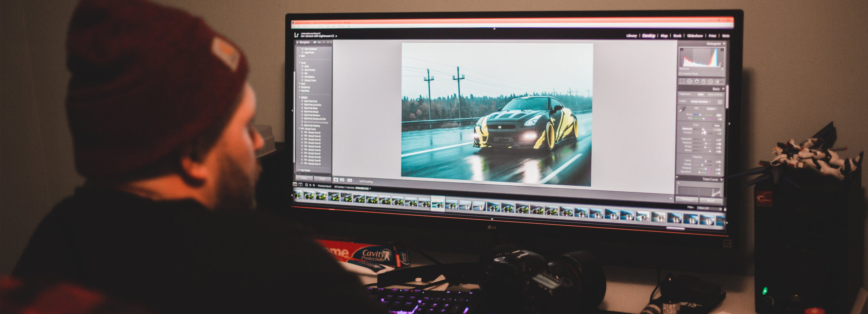Open the Filters Off dropdown
The image size is (868, 314).
click(709, 208)
